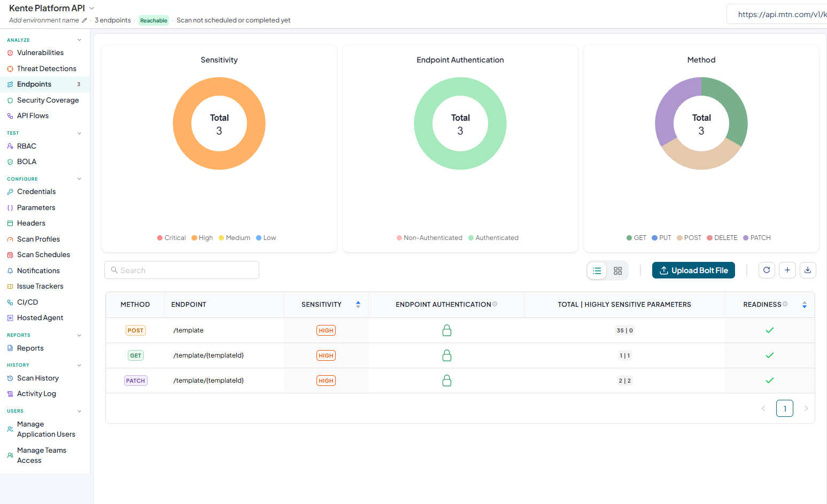This screenshot has width=827, height=504.
Task: Click the download icon button
Action: (x=808, y=270)
